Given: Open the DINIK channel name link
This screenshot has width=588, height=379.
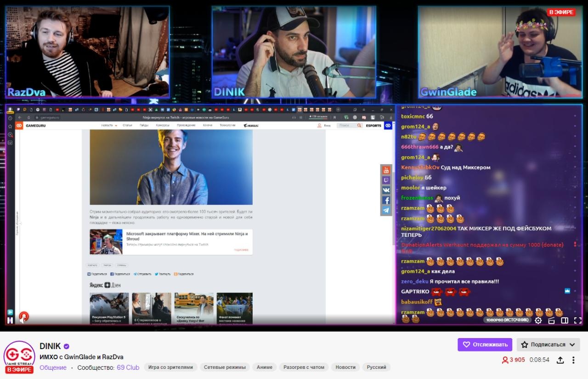Looking at the screenshot, I should (x=50, y=346).
